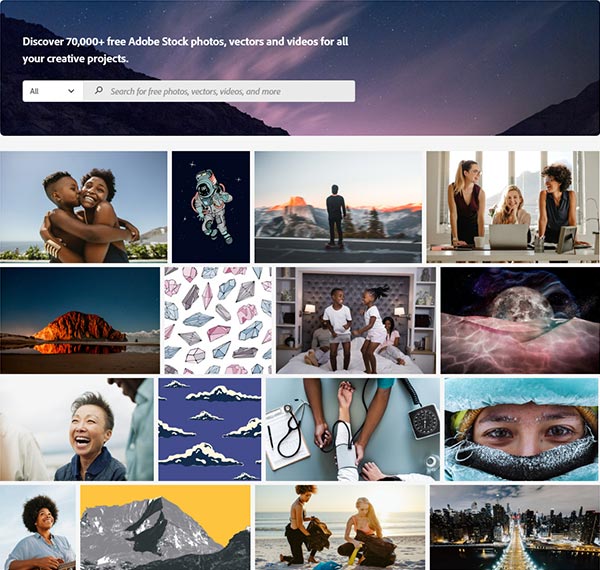Open the blood pressure check photo

click(x=353, y=430)
